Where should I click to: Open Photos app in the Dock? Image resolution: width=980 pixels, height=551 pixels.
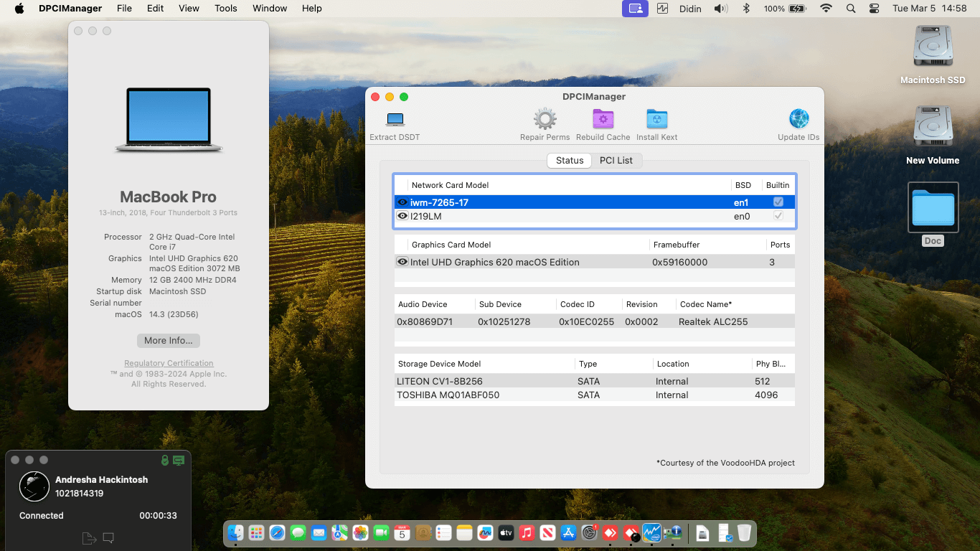point(360,532)
